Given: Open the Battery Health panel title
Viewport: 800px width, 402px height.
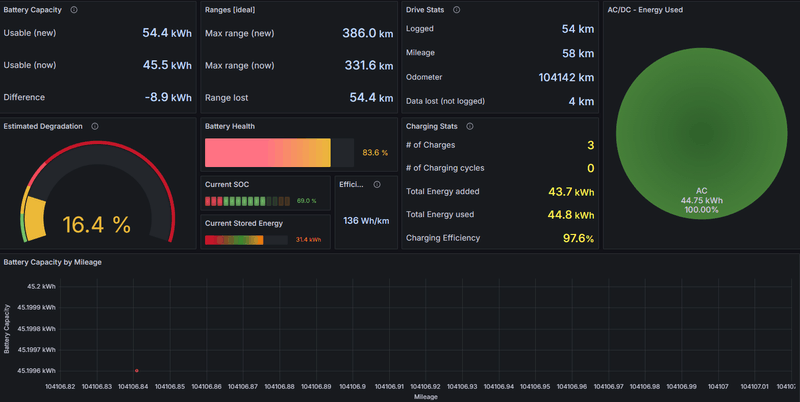Looking at the screenshot, I should [x=230, y=126].
